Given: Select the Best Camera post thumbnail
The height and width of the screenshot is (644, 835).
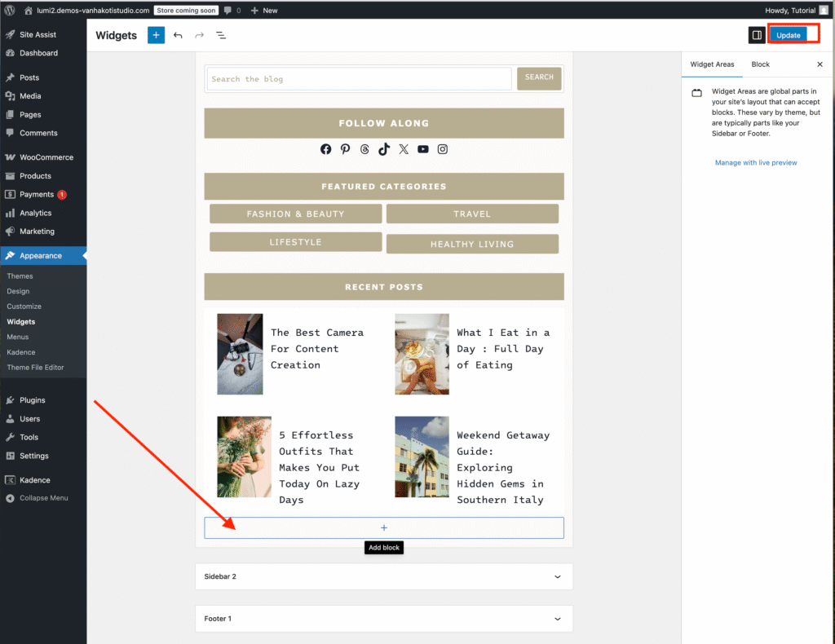Looking at the screenshot, I should point(240,354).
